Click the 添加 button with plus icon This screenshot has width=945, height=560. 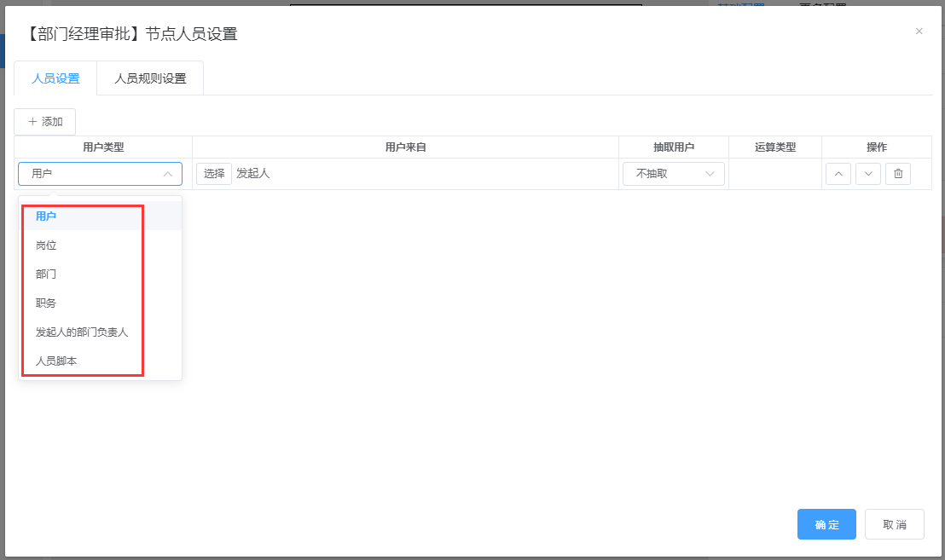pos(45,122)
